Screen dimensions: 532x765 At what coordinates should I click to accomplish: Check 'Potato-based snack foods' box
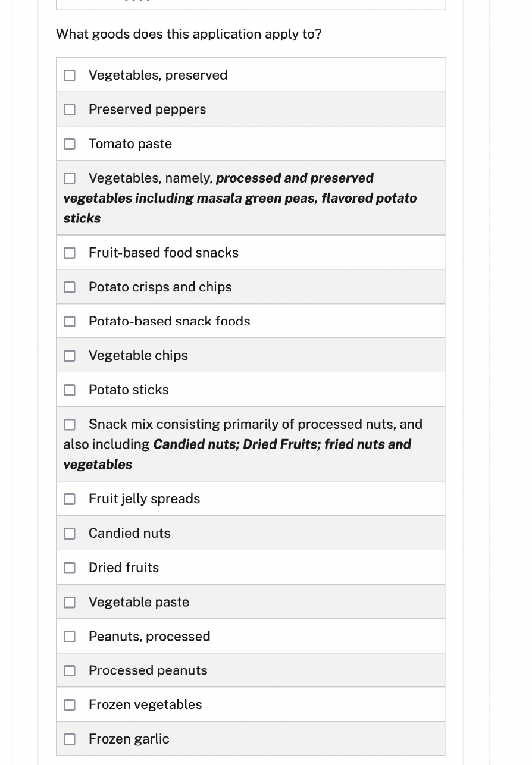coord(70,322)
